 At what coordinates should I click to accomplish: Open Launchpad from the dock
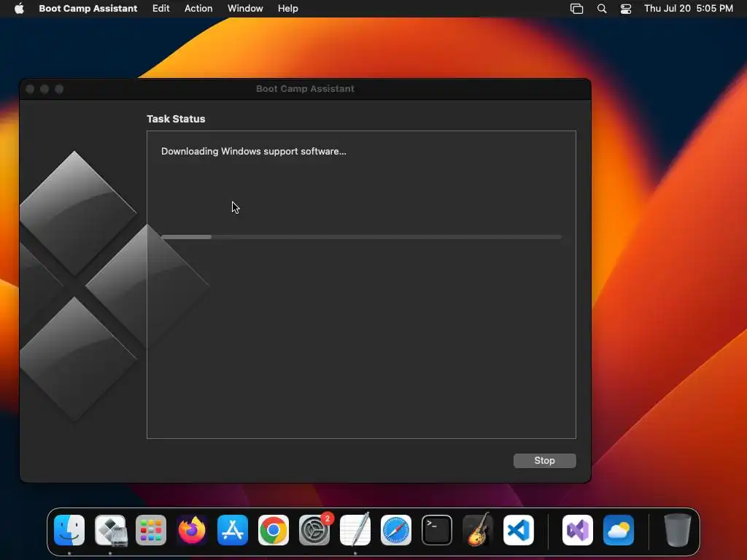(151, 530)
